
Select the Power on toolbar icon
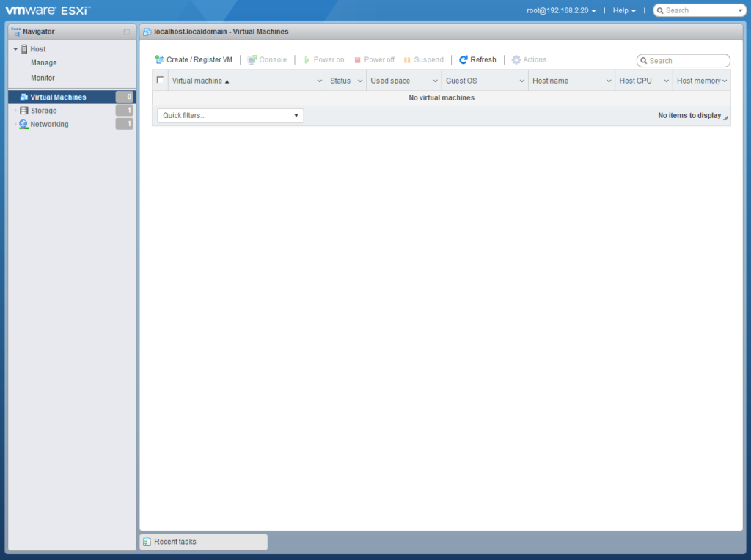click(307, 59)
